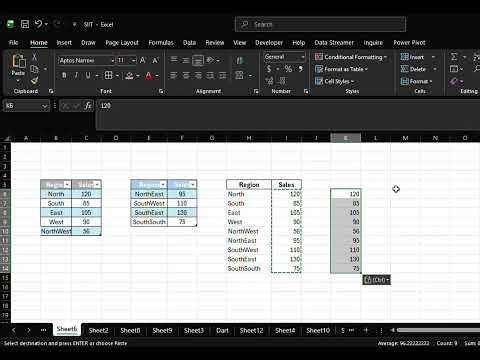Click Format cells button
Image resolution: width=480 pixels, height=360 pixels.
click(x=416, y=81)
